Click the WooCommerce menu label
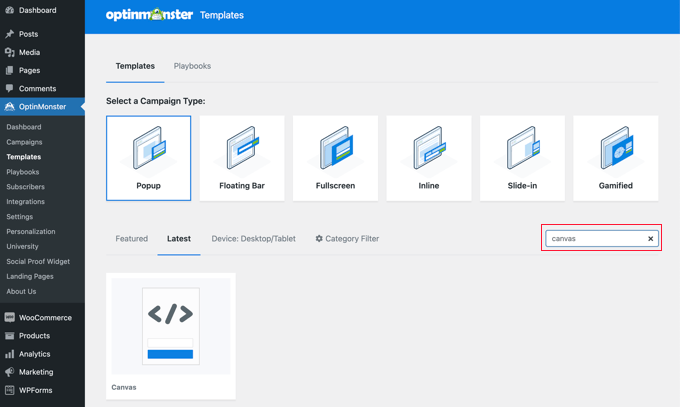 click(45, 318)
